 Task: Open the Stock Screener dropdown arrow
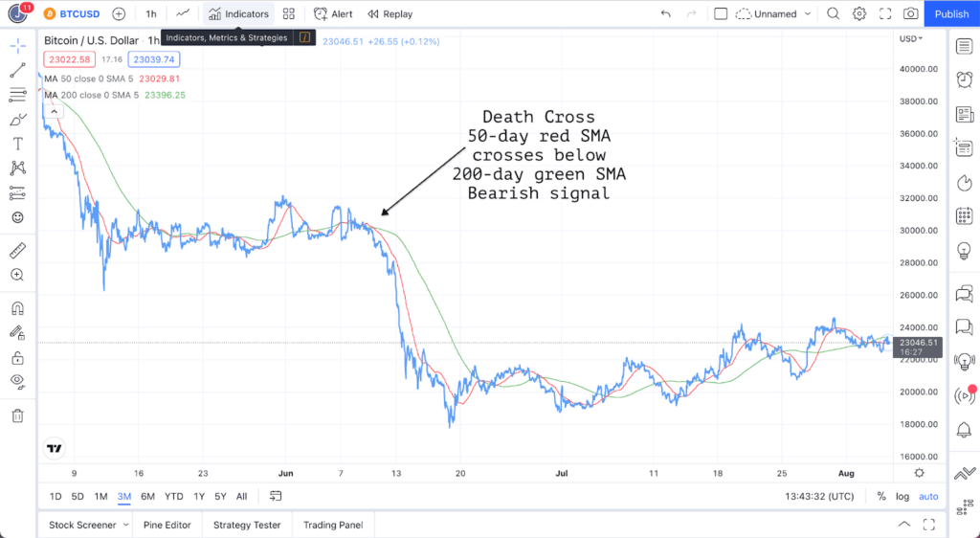[125, 525]
